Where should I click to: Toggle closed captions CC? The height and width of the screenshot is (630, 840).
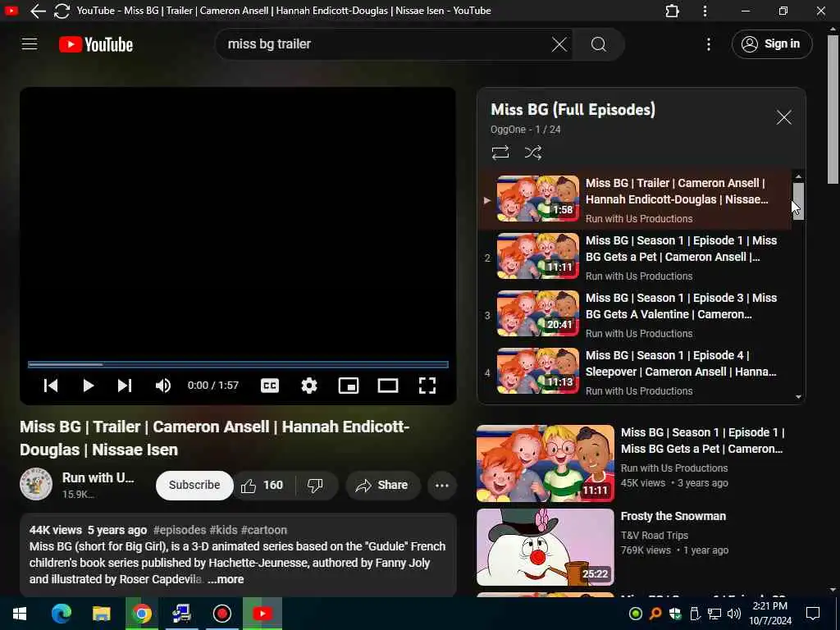click(x=269, y=386)
